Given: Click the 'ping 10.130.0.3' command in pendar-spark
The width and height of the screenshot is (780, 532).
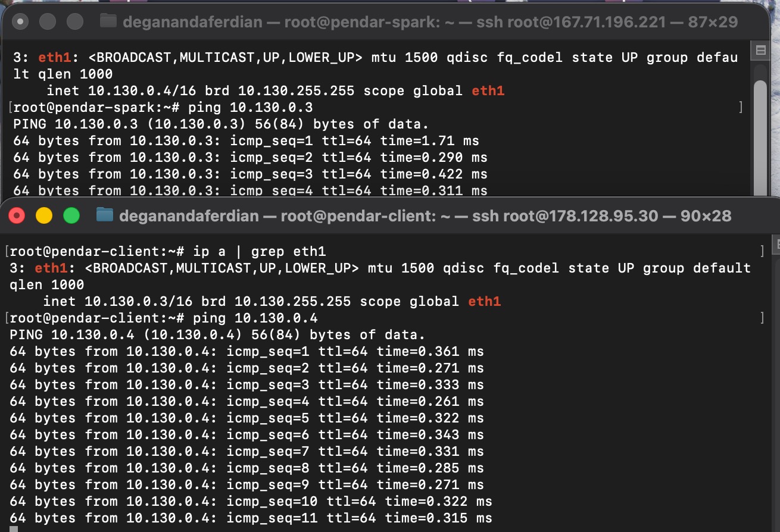Looking at the screenshot, I should [250, 108].
